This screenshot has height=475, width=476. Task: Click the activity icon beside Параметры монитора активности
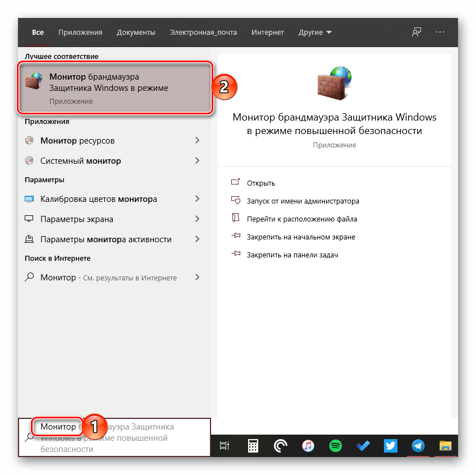pyautogui.click(x=29, y=239)
